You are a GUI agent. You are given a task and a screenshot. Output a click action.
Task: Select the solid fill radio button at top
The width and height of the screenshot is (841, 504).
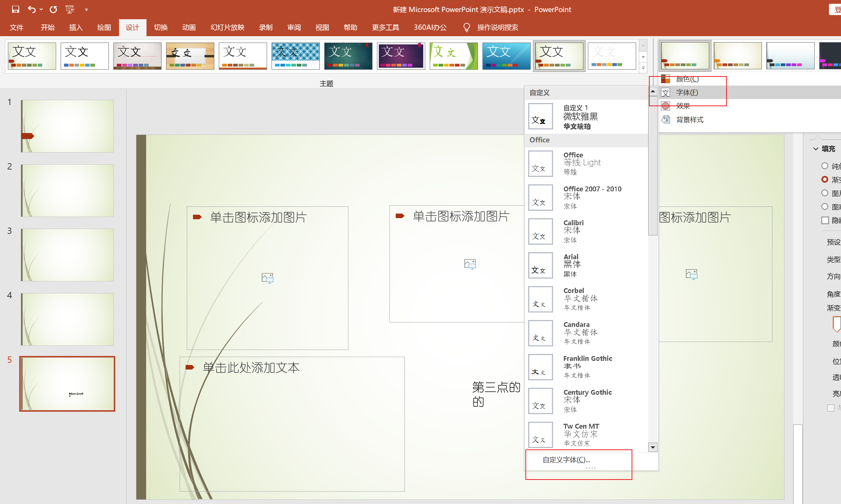coord(825,166)
